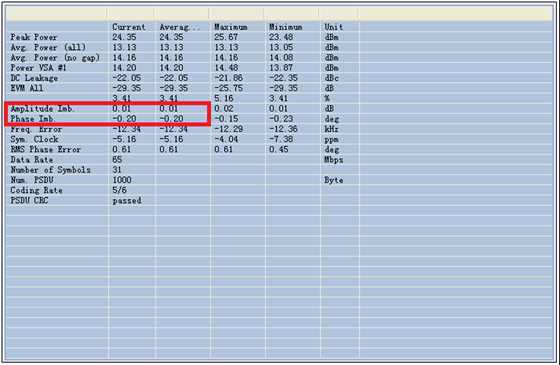Click the Sym. Clock row label
The image size is (560, 365).
(34, 139)
